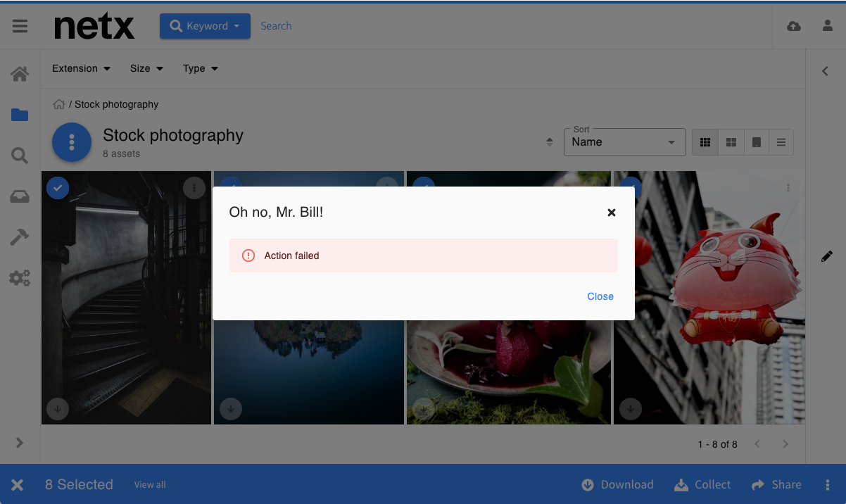Viewport: 846px width, 504px height.
Task: Deselect the staircase photo checkmark
Action: coord(58,188)
